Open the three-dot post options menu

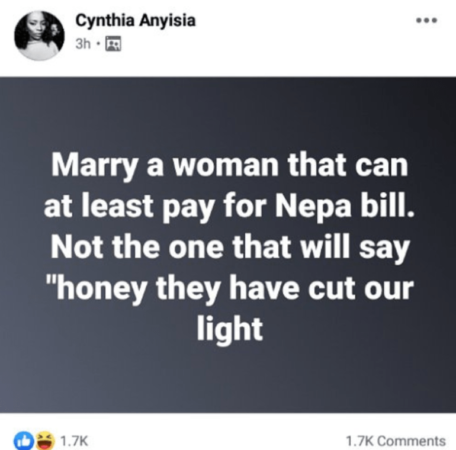[427, 20]
